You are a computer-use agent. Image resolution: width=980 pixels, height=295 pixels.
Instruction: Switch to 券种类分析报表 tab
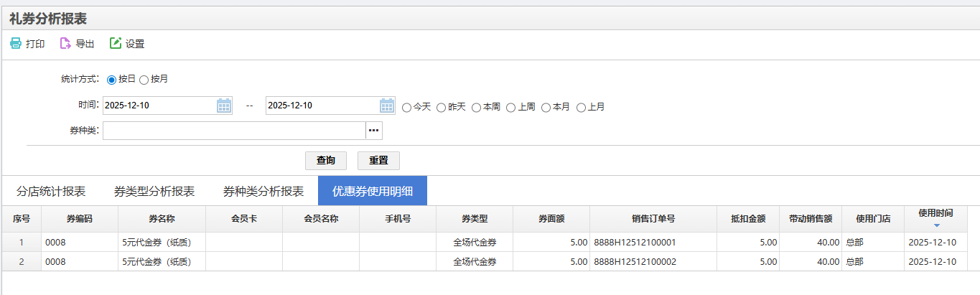coord(263,192)
